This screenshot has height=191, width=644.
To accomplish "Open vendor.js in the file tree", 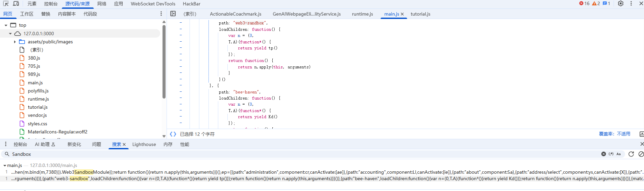I will coord(37,115).
